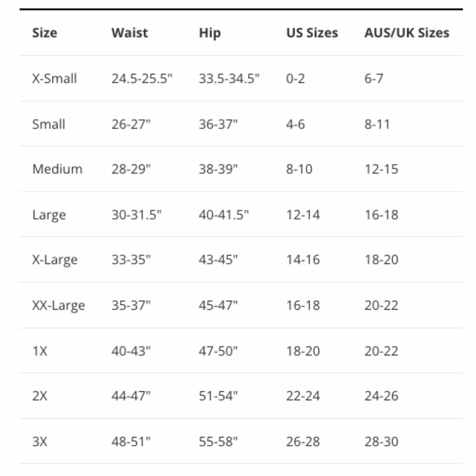Click the 55-58" hip cell
The height and width of the screenshot is (476, 476).
click(218, 442)
